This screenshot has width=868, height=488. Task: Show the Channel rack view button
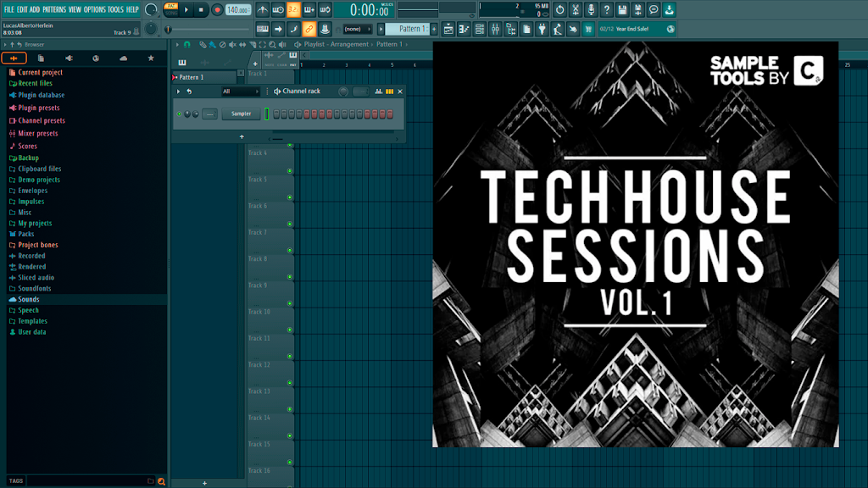coord(480,29)
